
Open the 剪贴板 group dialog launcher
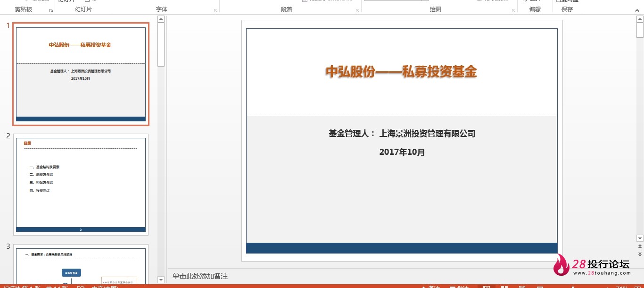pyautogui.click(x=51, y=10)
